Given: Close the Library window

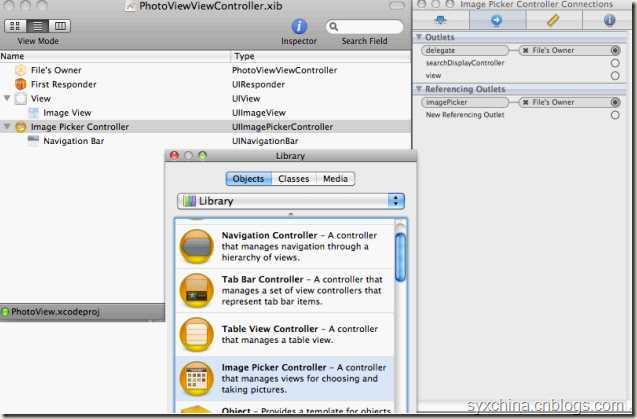Looking at the screenshot, I should coord(174,156).
